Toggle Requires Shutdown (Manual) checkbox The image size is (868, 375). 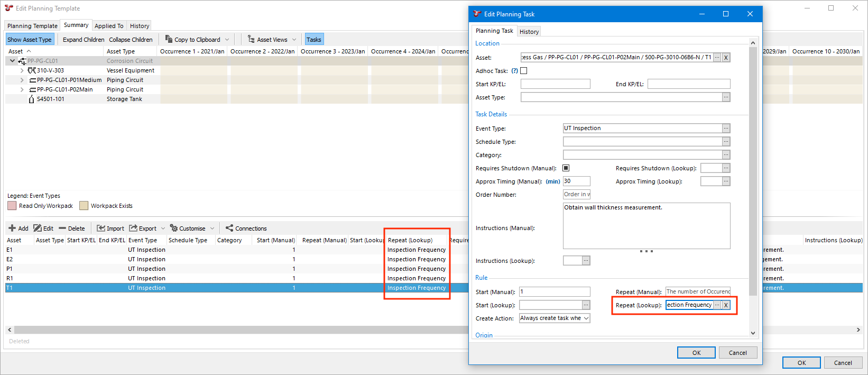(x=566, y=168)
